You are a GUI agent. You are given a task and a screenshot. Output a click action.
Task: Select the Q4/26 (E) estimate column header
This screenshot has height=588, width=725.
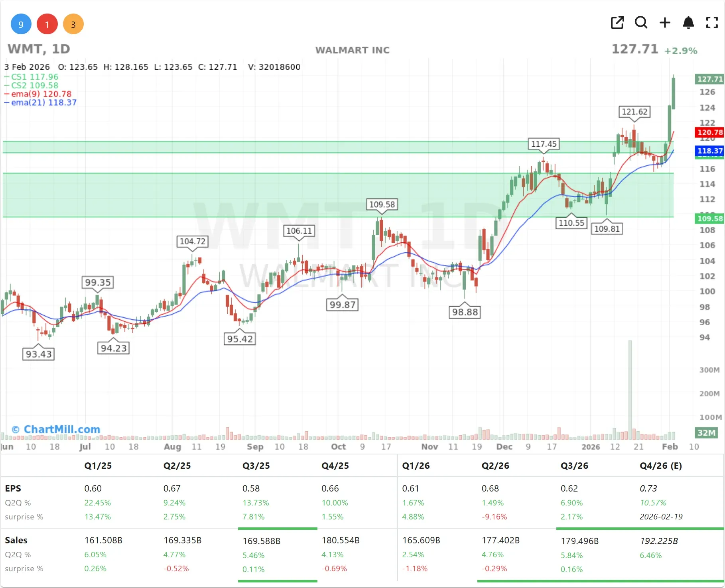click(x=661, y=466)
